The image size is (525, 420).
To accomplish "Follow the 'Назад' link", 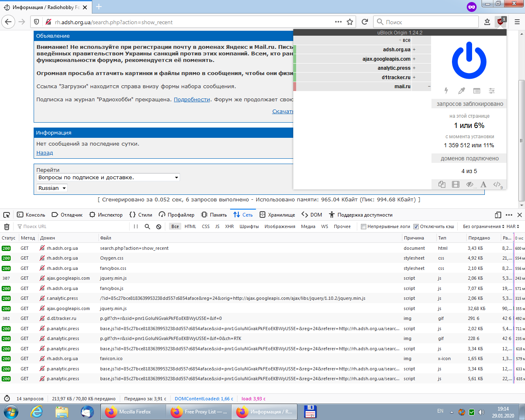I will coord(44,153).
